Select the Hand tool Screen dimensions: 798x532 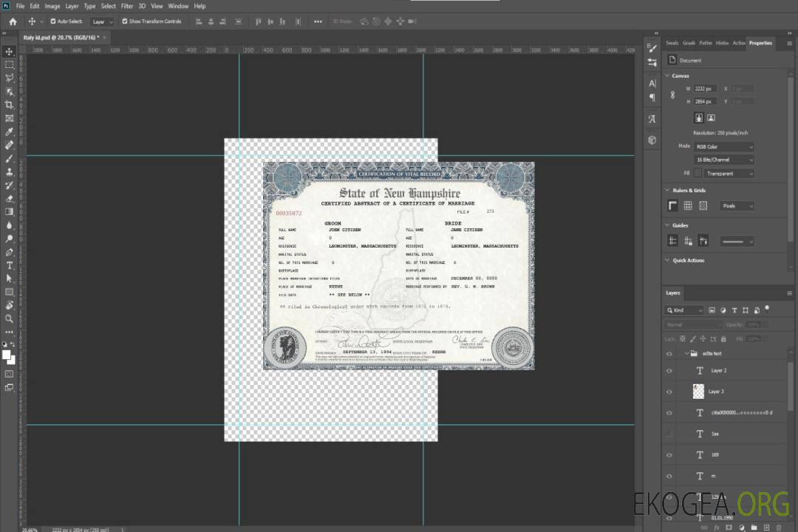(9, 305)
